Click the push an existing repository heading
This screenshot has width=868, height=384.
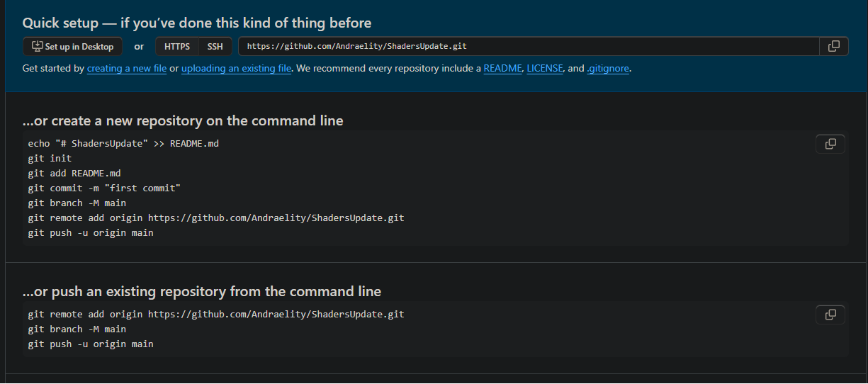202,291
